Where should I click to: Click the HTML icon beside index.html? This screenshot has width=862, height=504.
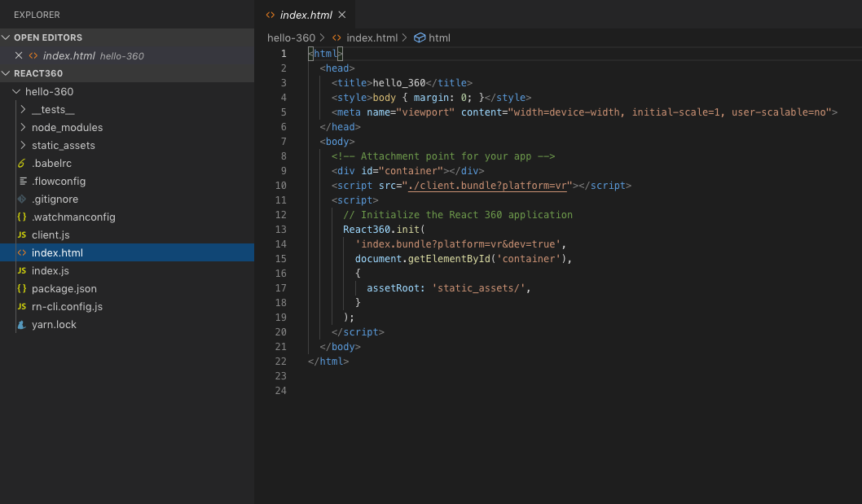pyautogui.click(x=20, y=252)
